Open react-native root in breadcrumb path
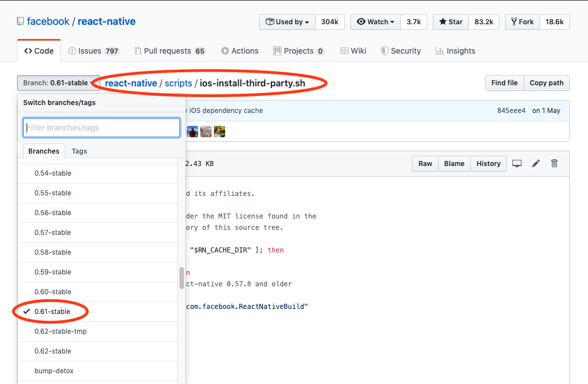 point(131,84)
